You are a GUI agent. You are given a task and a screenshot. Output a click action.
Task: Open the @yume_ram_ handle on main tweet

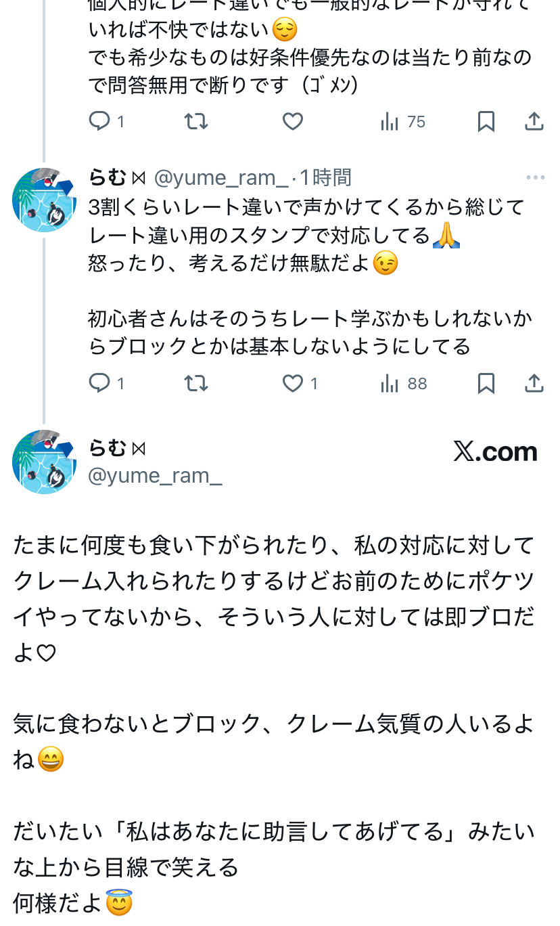click(x=155, y=476)
